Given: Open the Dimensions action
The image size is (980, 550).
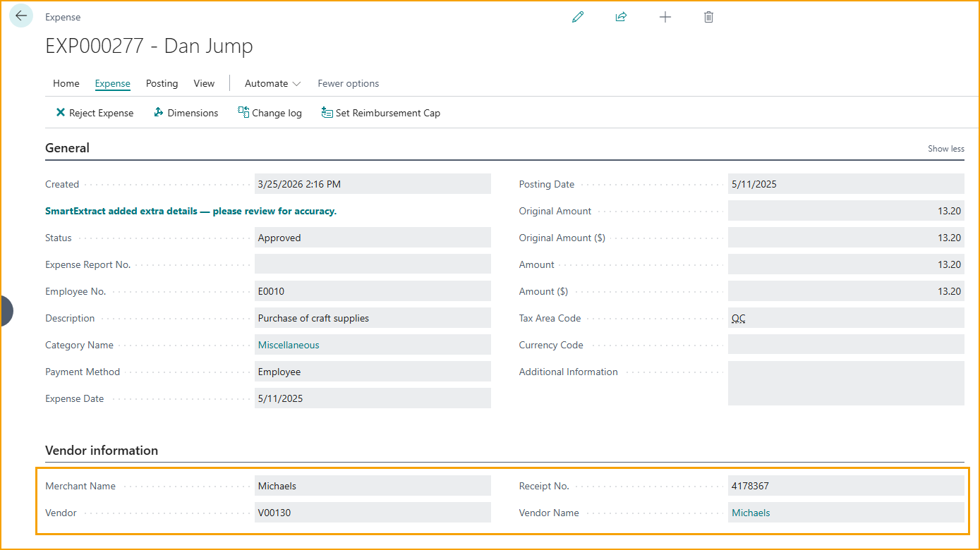Looking at the screenshot, I should (186, 113).
